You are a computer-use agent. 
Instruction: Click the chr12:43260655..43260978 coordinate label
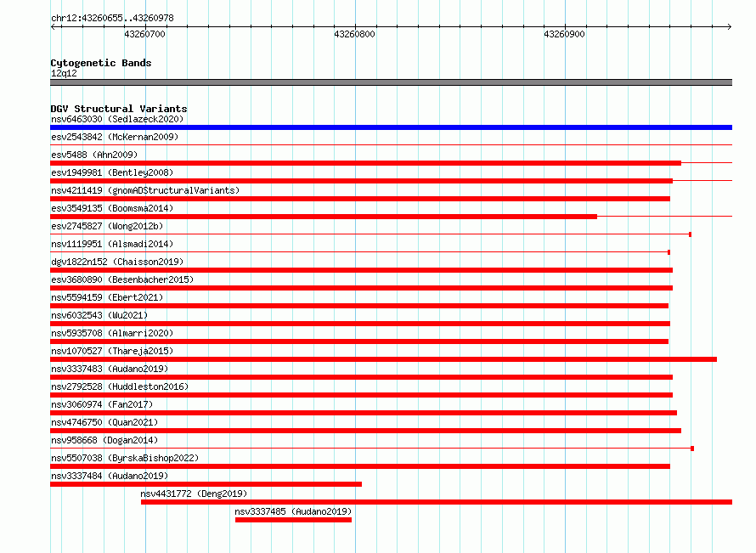point(112,18)
